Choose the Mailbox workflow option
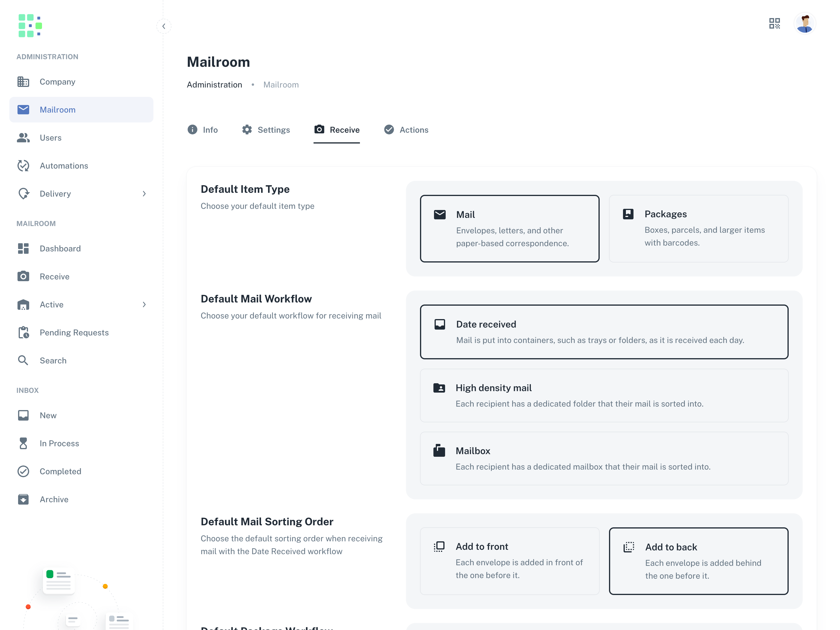840x630 pixels. pyautogui.click(x=604, y=458)
